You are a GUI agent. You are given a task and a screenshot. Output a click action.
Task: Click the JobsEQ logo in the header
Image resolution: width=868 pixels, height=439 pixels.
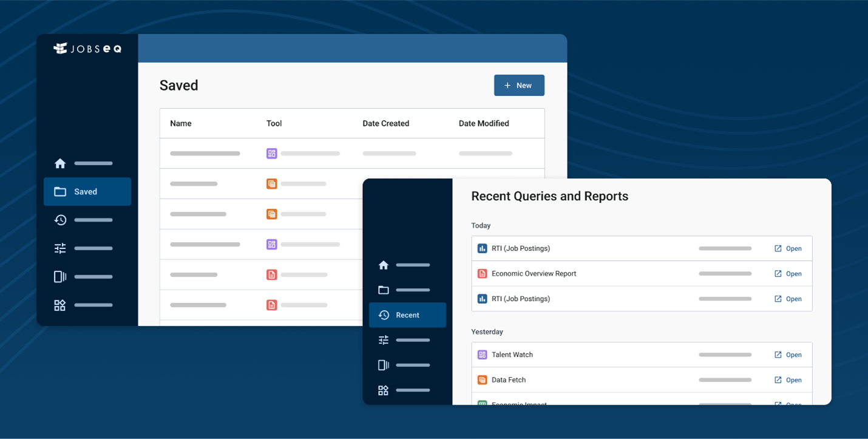coord(87,49)
